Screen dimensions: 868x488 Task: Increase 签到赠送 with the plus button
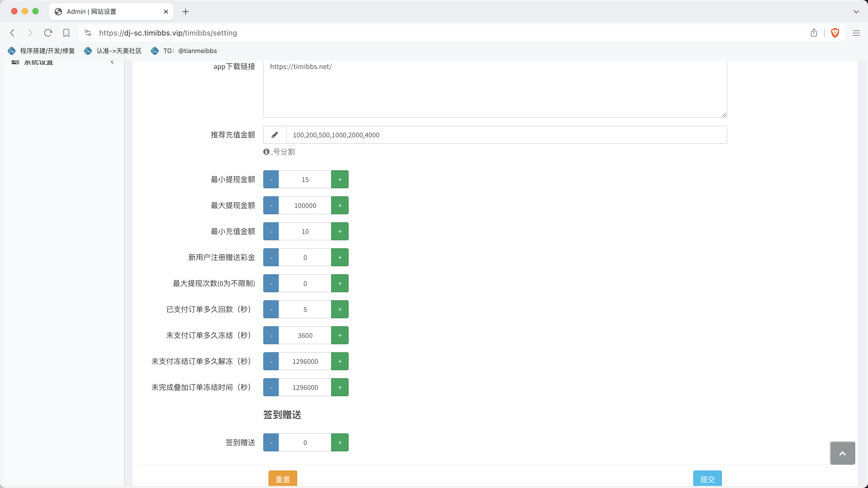340,442
